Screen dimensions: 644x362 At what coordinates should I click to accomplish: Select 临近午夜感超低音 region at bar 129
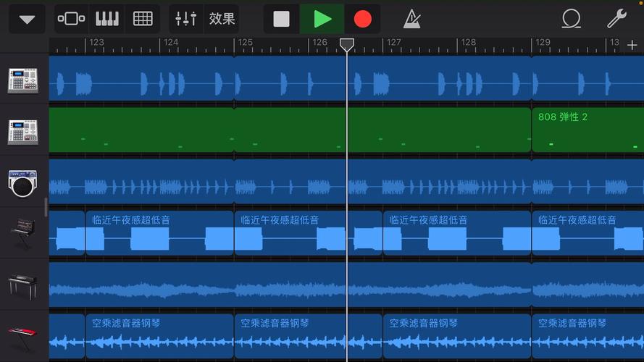pyautogui.click(x=587, y=233)
